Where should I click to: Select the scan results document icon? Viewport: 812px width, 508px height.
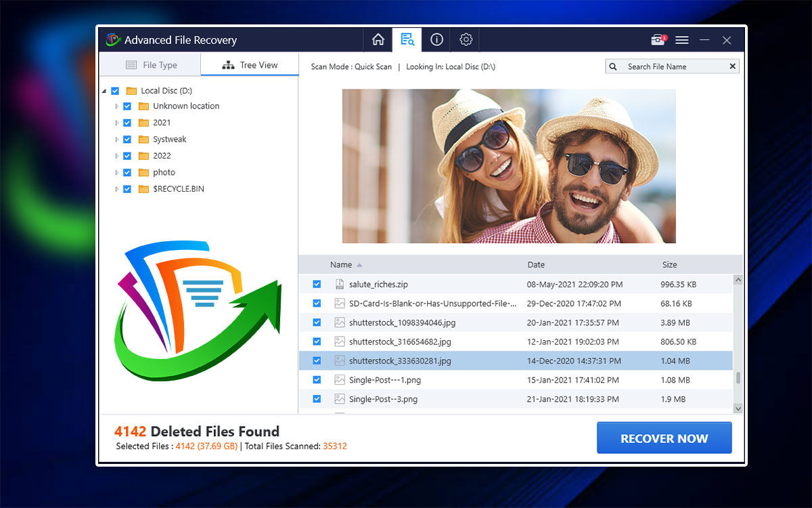[407, 39]
